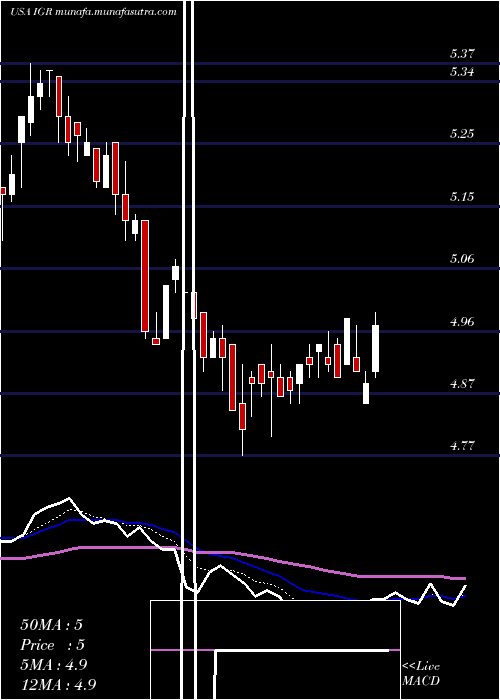Click the <<Live MACD label
Viewport: 500px width, 700px height.
(421, 674)
